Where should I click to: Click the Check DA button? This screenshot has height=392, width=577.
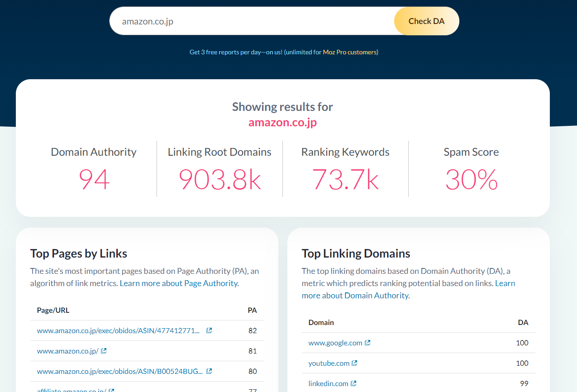pos(426,21)
